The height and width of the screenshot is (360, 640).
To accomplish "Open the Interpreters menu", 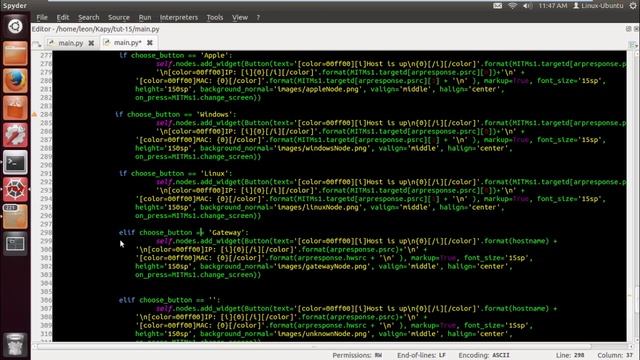I will pos(179,18).
